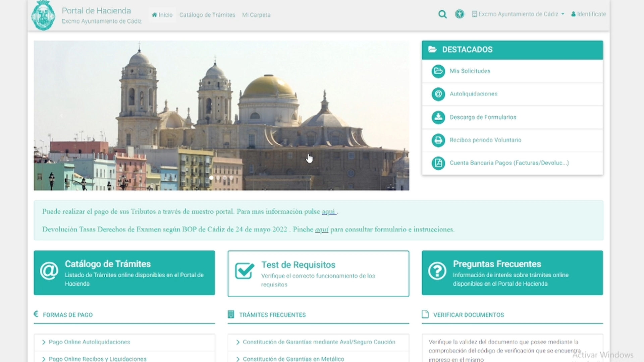Click the Test de Requisitos checkmark icon
Screen dimensions: 644x362
[x=245, y=270]
